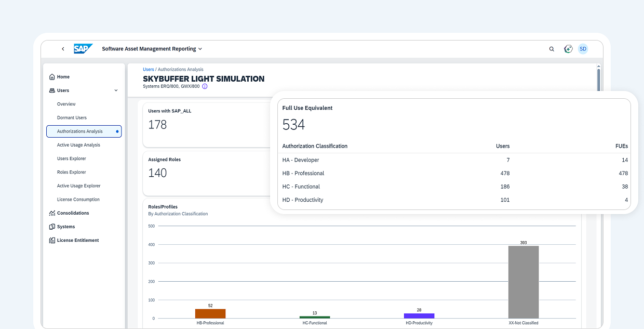Screen dimensions: 644x329
Task: Click the green HC-Functional bar
Action: [315, 317]
